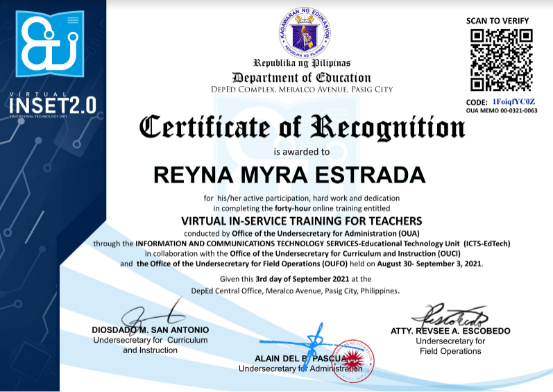
Task: Click 'Department of Education' heading
Action: click(302, 78)
